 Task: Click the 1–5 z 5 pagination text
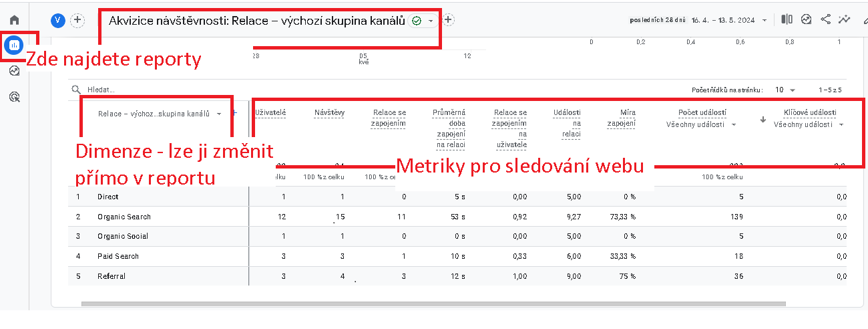point(830,89)
